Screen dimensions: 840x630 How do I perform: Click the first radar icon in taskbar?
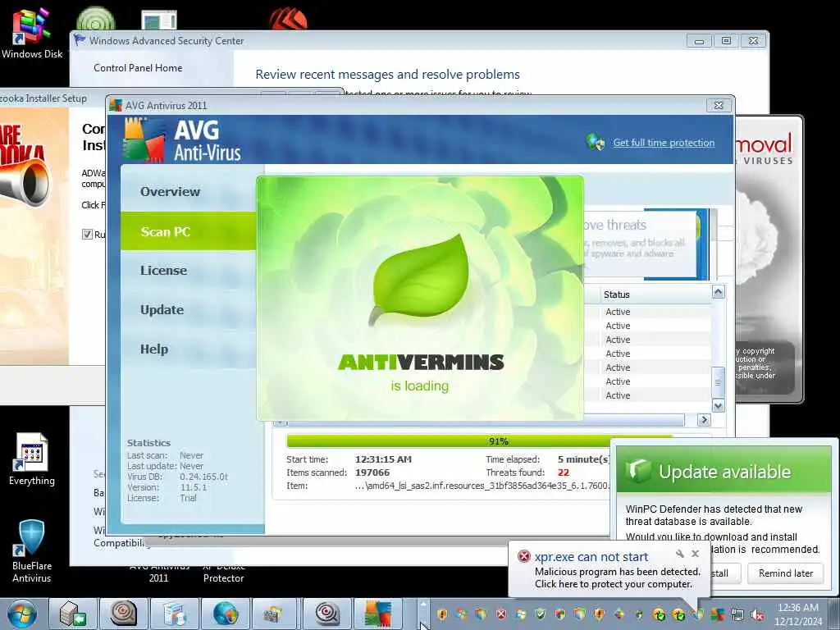click(124, 614)
